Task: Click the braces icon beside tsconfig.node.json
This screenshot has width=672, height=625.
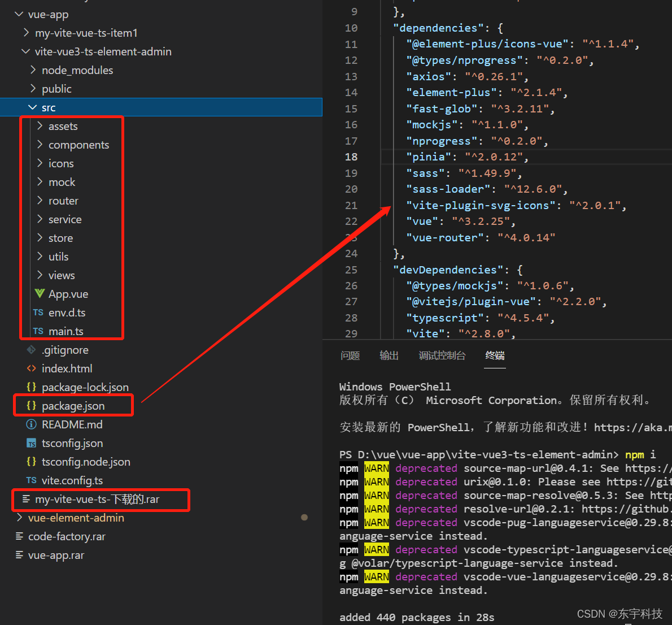Action: click(x=31, y=462)
